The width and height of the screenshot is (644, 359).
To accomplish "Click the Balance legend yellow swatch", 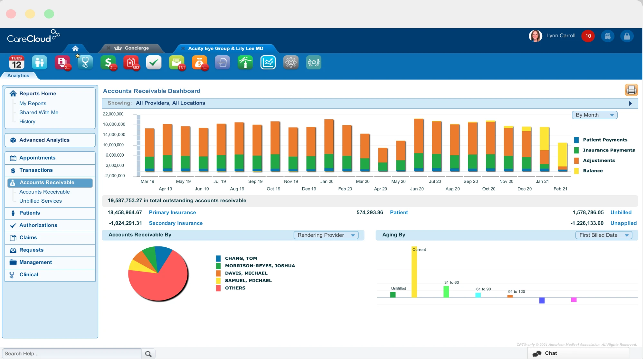I will pyautogui.click(x=576, y=171).
